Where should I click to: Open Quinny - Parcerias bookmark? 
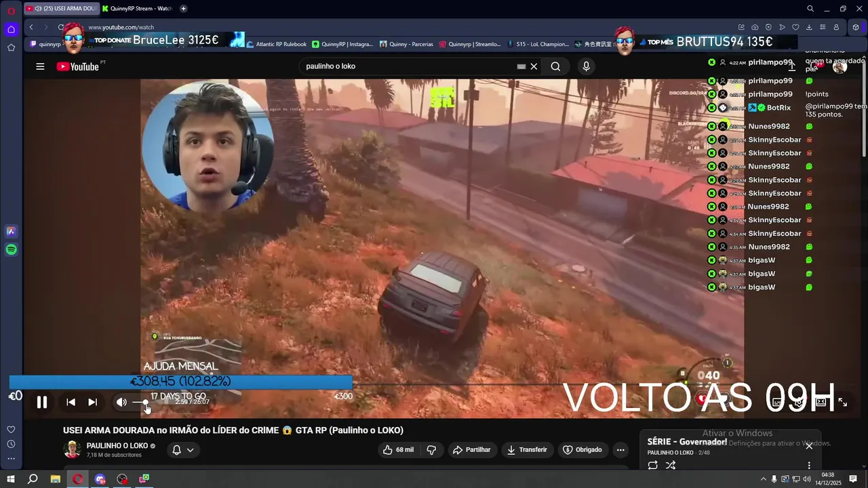406,44
